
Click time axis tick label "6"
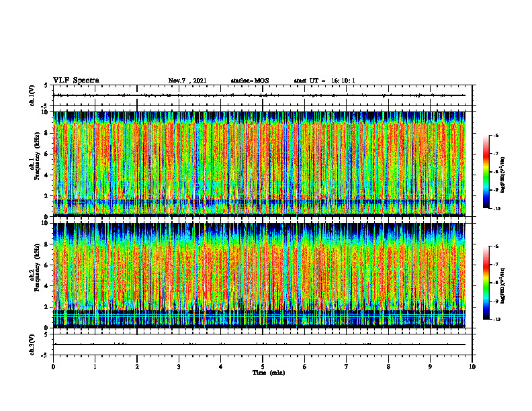[305, 367]
